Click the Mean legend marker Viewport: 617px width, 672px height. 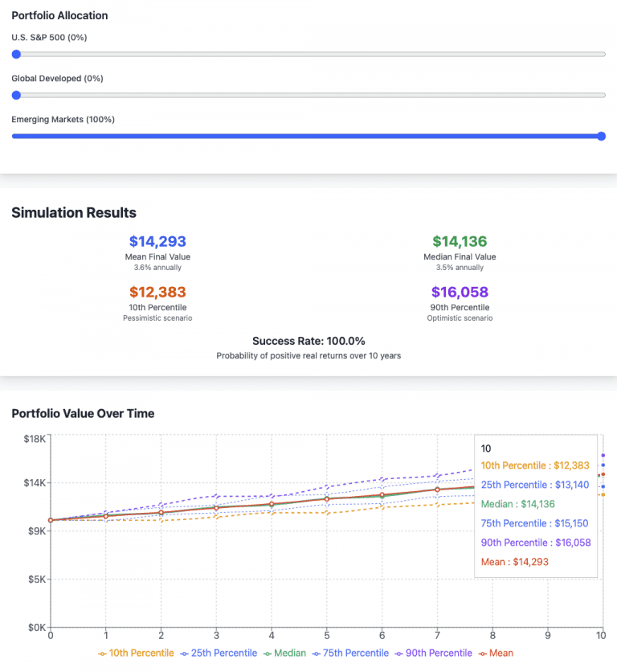483,653
